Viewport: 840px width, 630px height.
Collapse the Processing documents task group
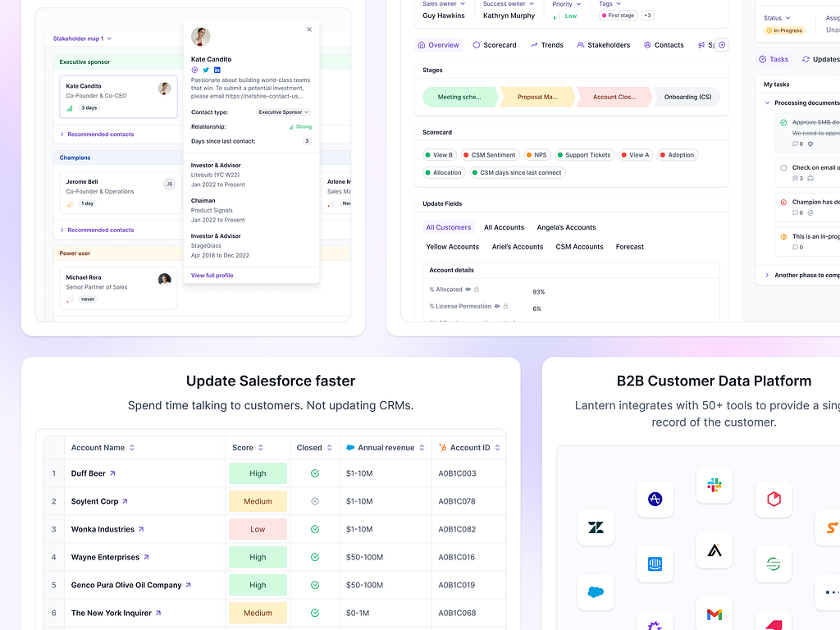click(766, 103)
